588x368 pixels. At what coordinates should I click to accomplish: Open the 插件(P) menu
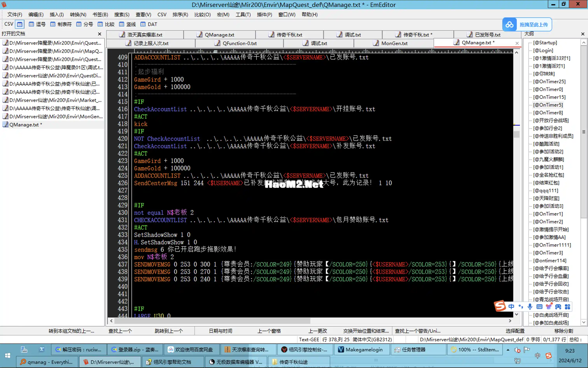[x=264, y=15]
